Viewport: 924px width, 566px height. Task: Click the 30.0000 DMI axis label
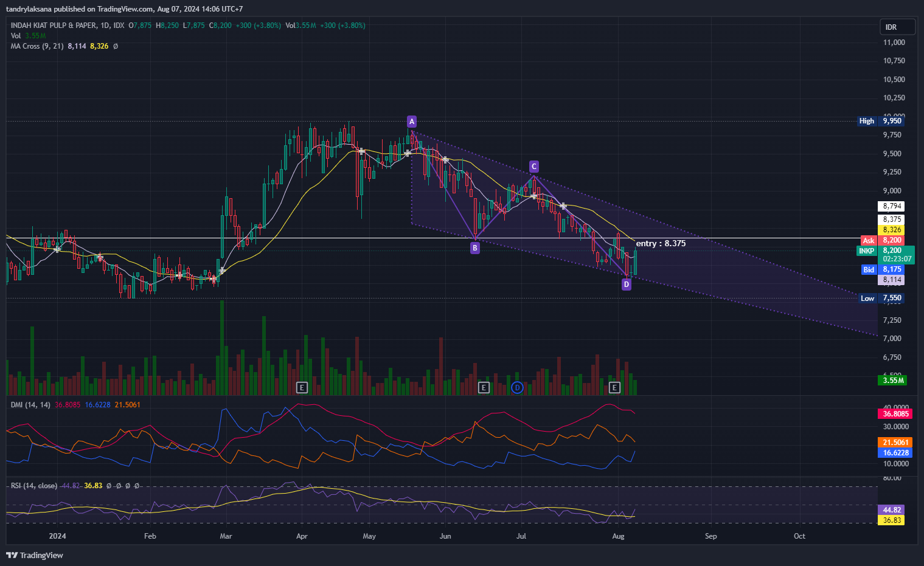[896, 427]
